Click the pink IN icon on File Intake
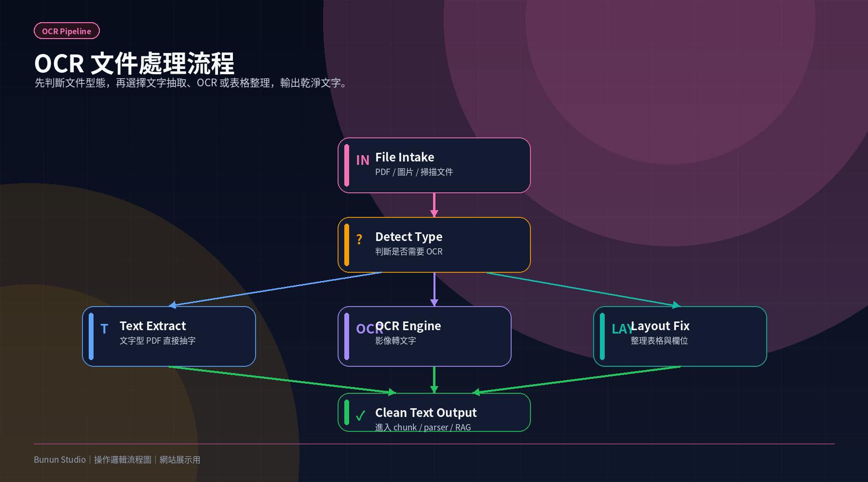Screen dimensions: 868x482 pyautogui.click(x=363, y=160)
